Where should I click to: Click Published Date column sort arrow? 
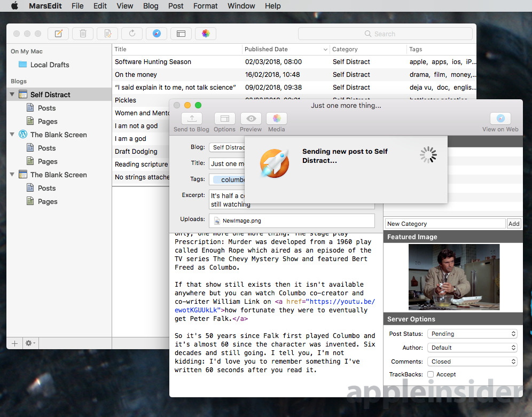pos(325,50)
